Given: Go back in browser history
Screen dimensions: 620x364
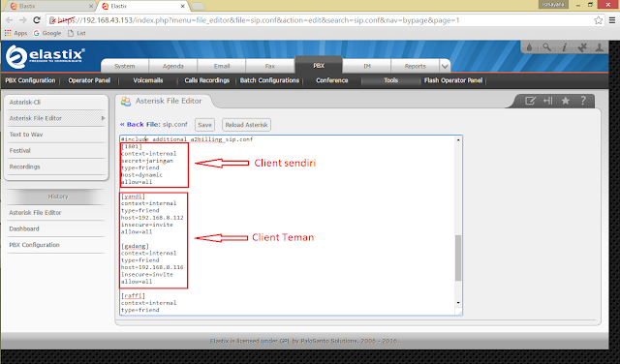Looking at the screenshot, I should coord(10,20).
